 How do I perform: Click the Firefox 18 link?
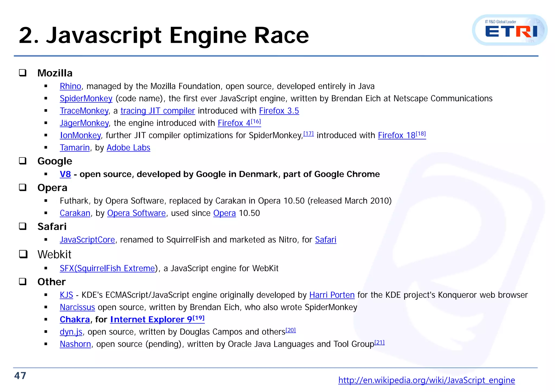pyautogui.click(x=397, y=135)
